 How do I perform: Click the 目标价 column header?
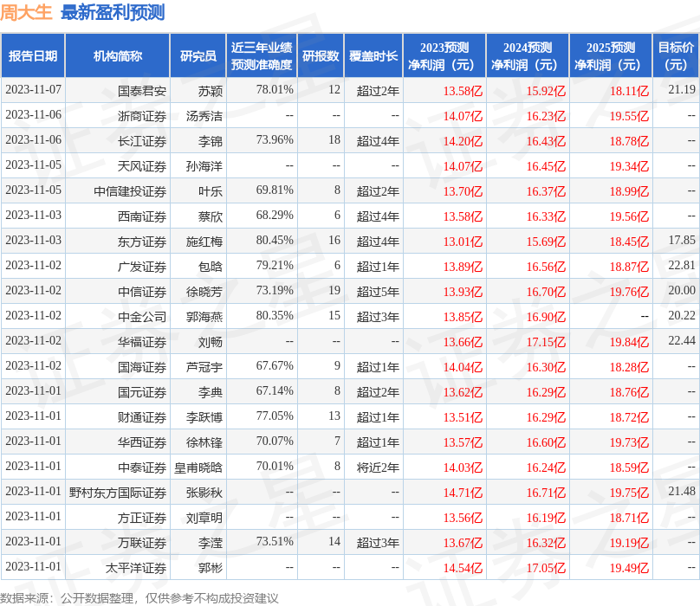coord(676,55)
